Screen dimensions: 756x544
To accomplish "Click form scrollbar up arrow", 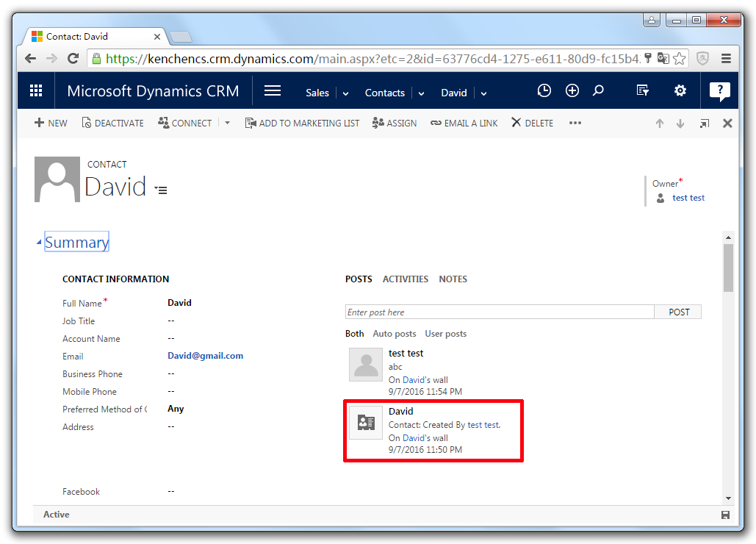I will pyautogui.click(x=728, y=237).
